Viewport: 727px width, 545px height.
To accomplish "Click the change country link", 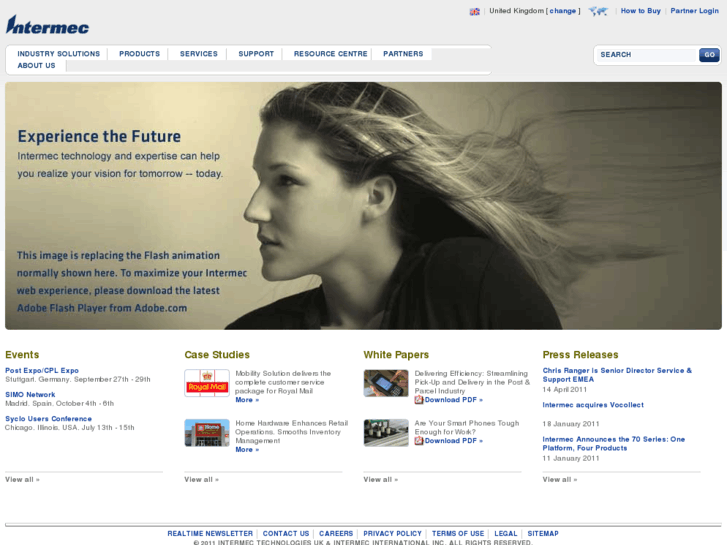I will point(562,11).
